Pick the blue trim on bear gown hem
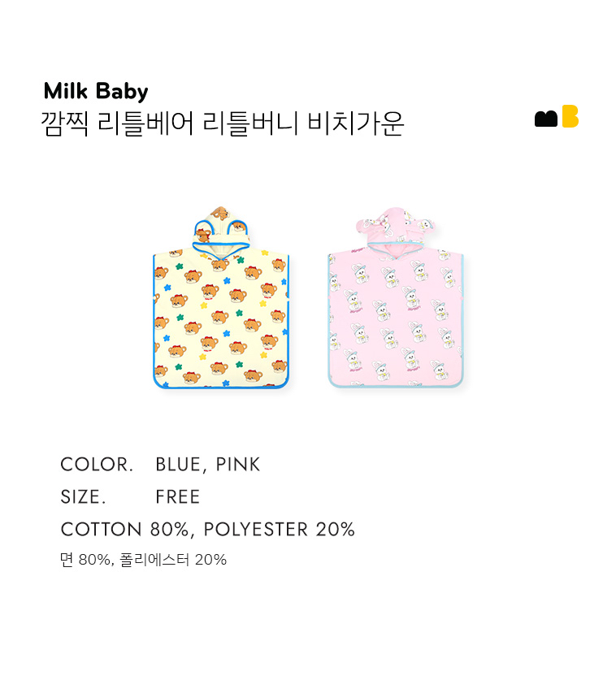 (x=221, y=387)
